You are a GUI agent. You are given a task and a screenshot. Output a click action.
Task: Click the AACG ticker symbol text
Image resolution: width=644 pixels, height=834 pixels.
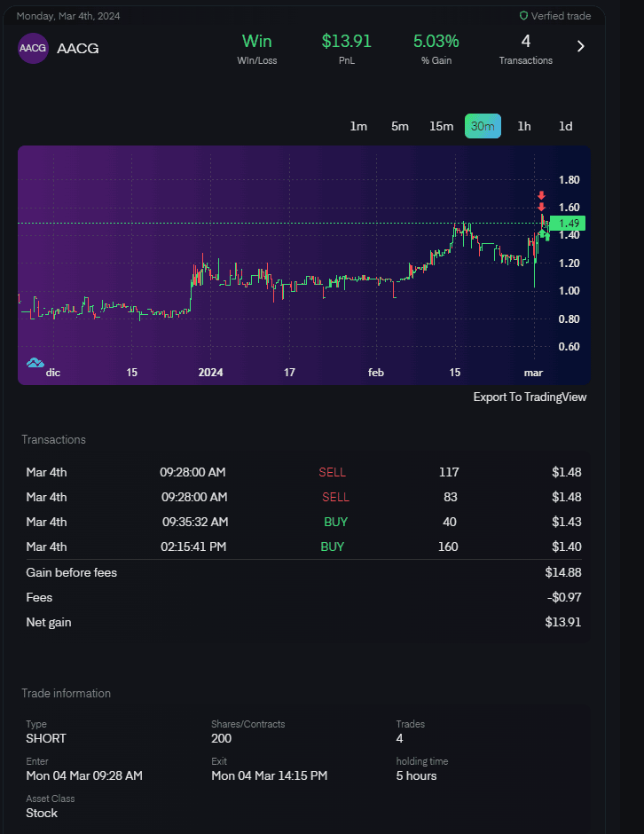[78, 48]
